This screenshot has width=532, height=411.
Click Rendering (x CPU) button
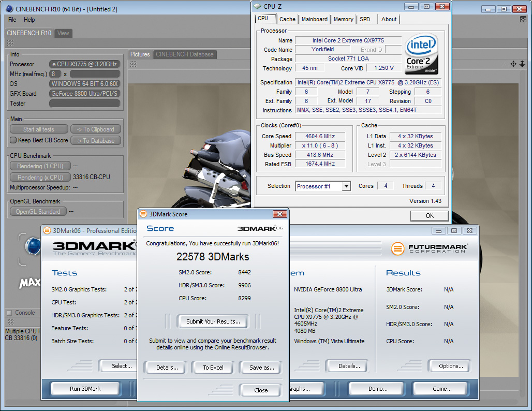[40, 177]
